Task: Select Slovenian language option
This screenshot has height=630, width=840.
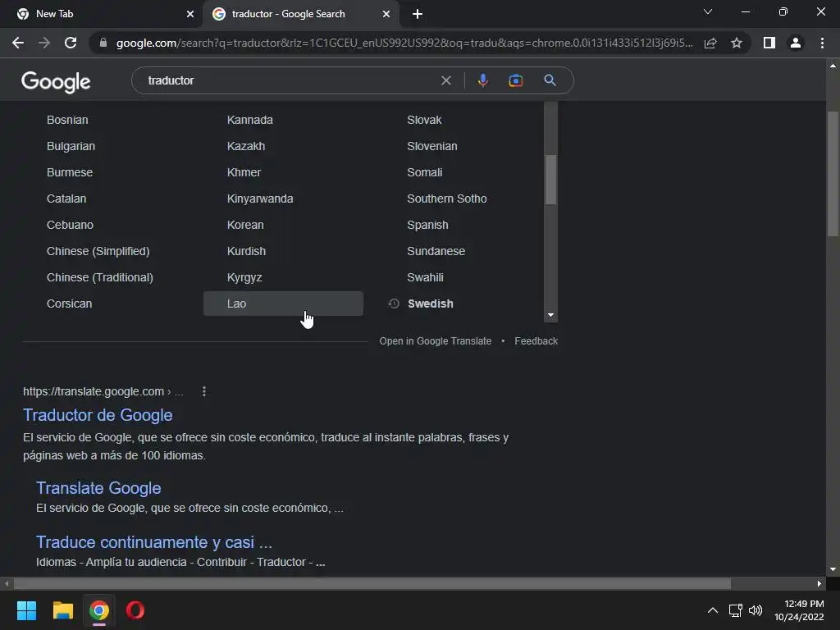Action: coord(432,146)
